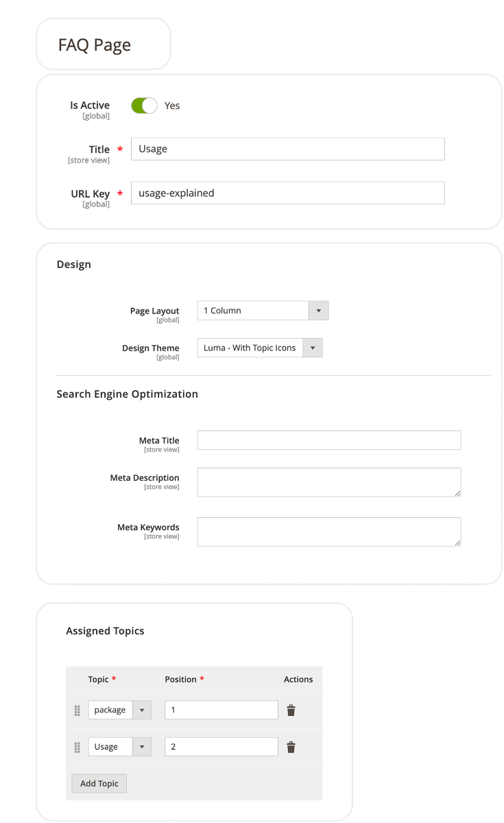Click the drag handle beside the package topic

[77, 711]
